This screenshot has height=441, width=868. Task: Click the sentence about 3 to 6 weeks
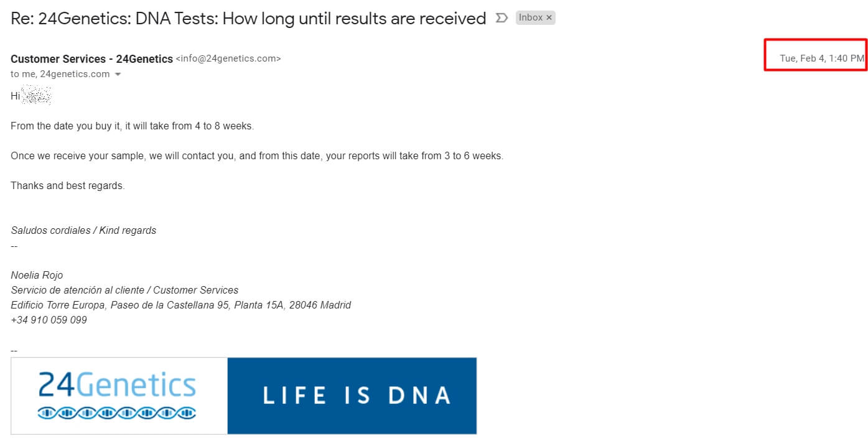[x=256, y=156]
